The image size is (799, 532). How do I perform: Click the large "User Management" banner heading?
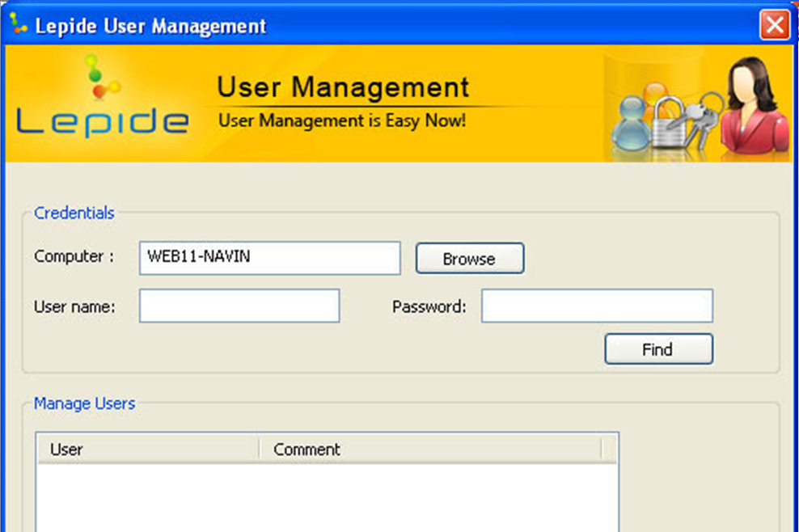coord(342,87)
